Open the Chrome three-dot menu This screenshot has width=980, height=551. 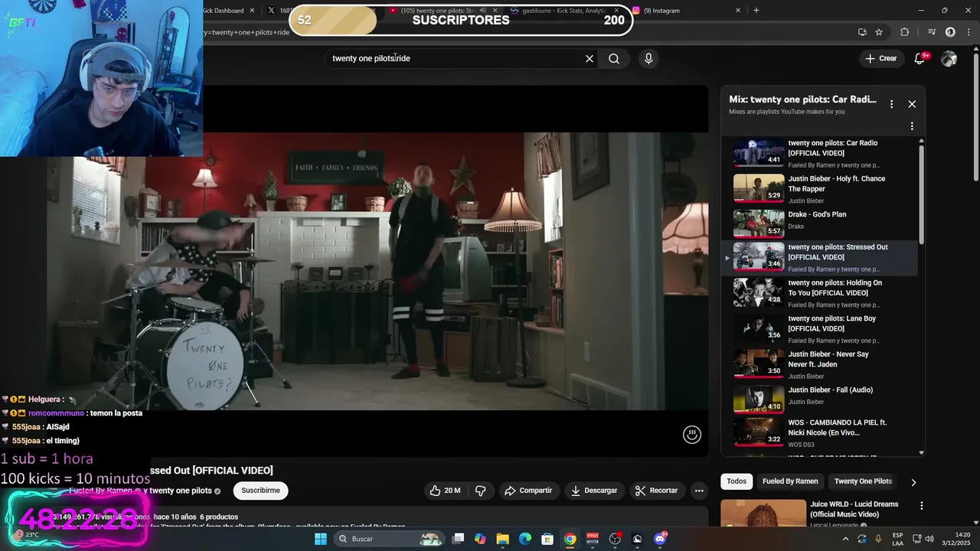[x=969, y=32]
